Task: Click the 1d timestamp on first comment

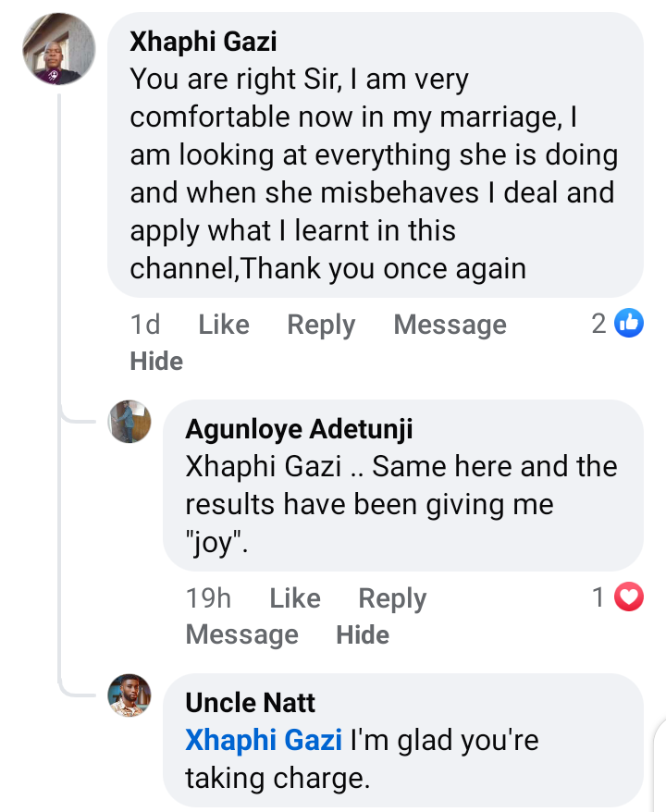Action: point(145,325)
